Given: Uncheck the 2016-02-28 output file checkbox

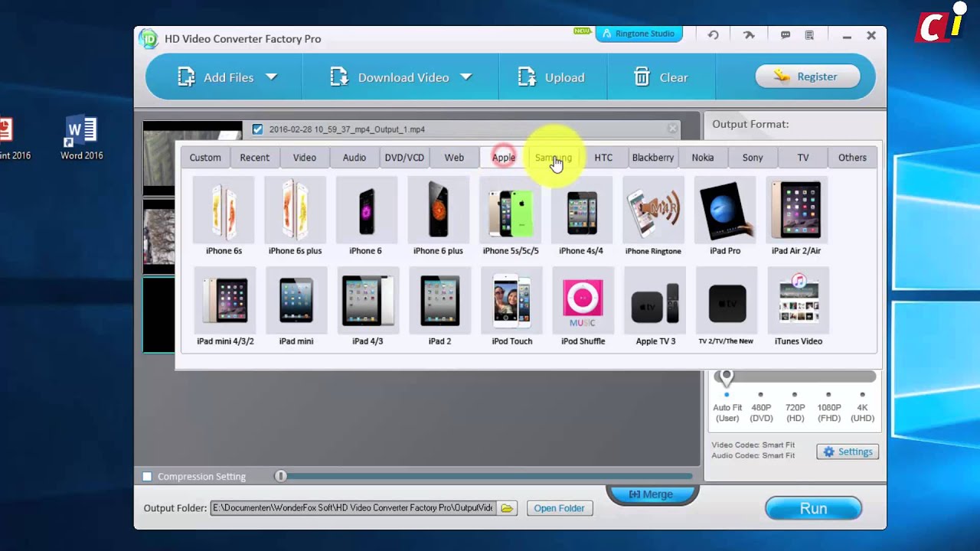Looking at the screenshot, I should coord(257,129).
